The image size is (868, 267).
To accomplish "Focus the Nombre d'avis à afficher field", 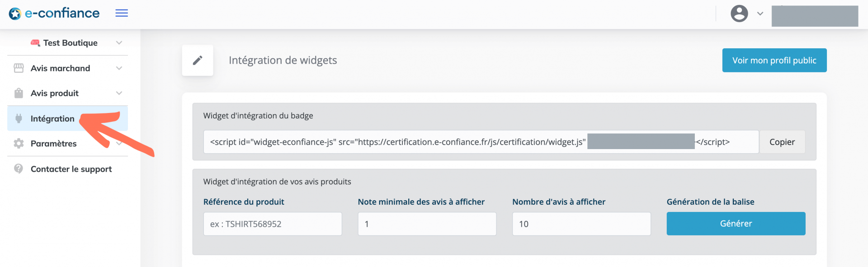I will (x=581, y=224).
